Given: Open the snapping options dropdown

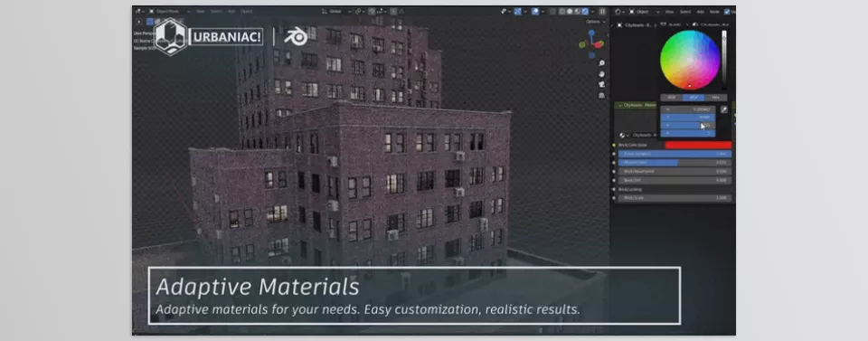Looking at the screenshot, I should [x=382, y=12].
